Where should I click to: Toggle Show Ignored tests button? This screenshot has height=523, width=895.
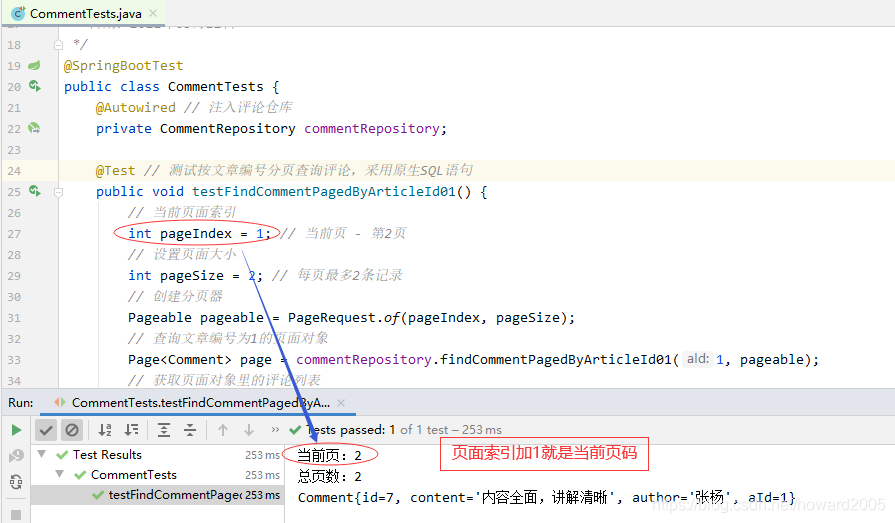click(72, 430)
